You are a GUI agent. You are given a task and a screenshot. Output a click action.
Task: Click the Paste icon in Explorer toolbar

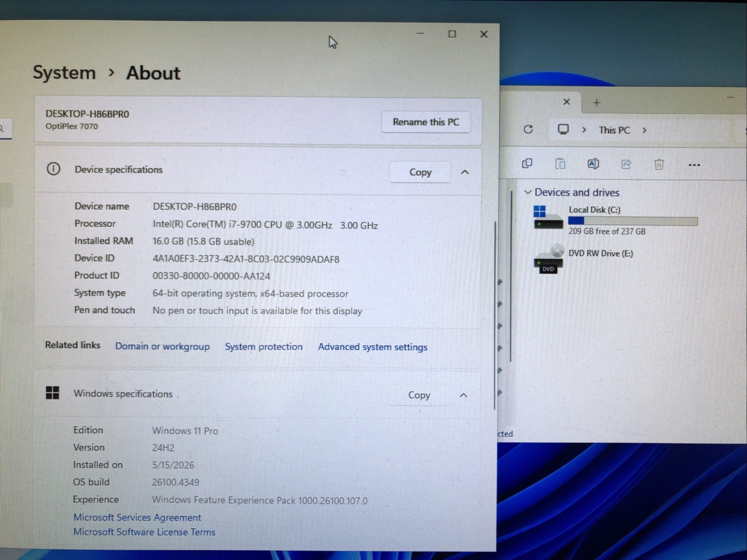(560, 163)
